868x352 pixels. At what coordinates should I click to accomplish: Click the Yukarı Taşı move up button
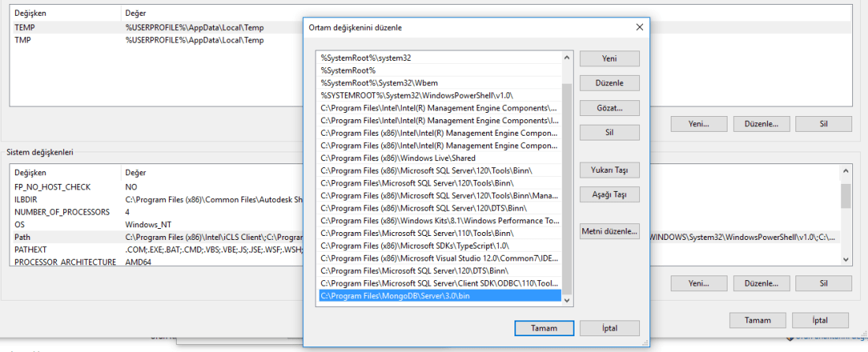[609, 170]
